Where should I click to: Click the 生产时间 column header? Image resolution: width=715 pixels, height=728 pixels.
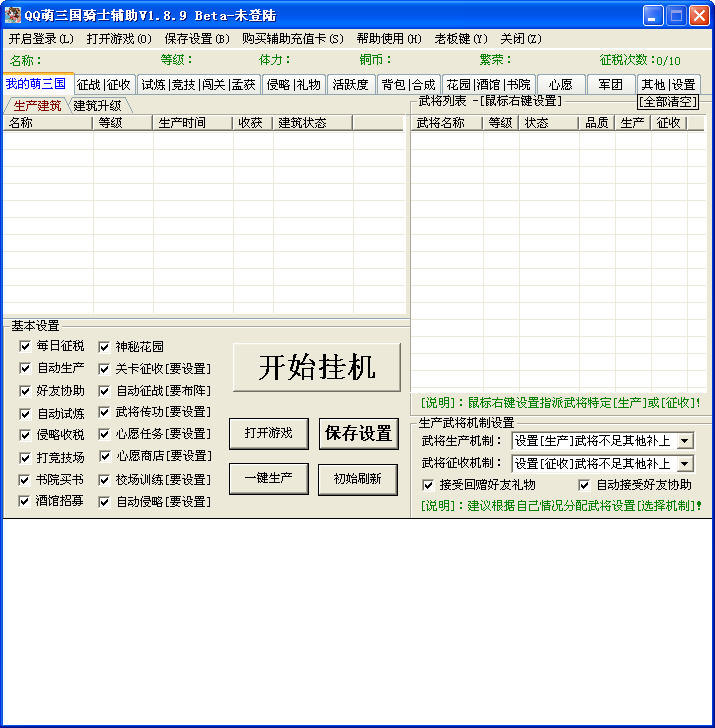click(x=193, y=123)
